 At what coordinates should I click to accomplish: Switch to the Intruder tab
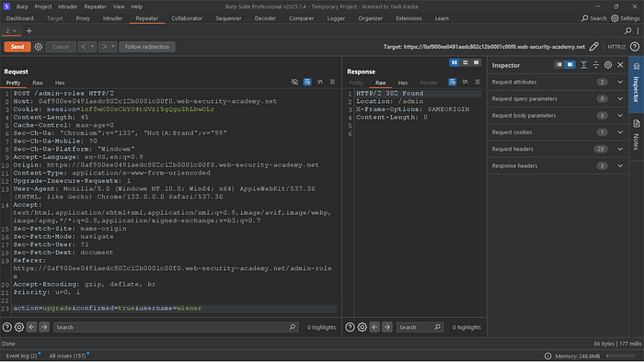112,18
